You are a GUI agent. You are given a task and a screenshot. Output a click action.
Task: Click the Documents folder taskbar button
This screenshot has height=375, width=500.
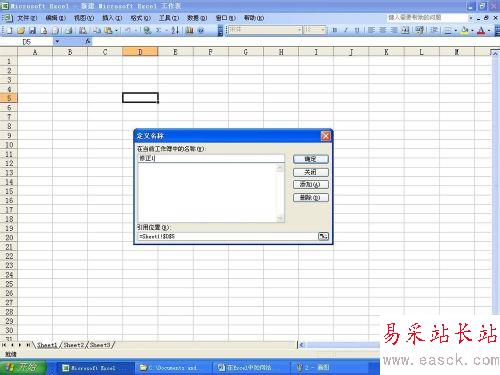coord(173,368)
